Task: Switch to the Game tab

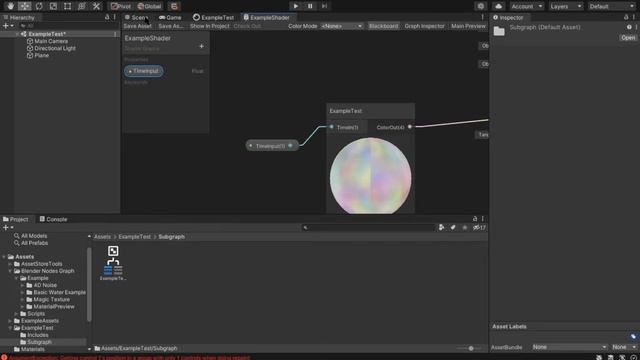Action: pyautogui.click(x=170, y=18)
